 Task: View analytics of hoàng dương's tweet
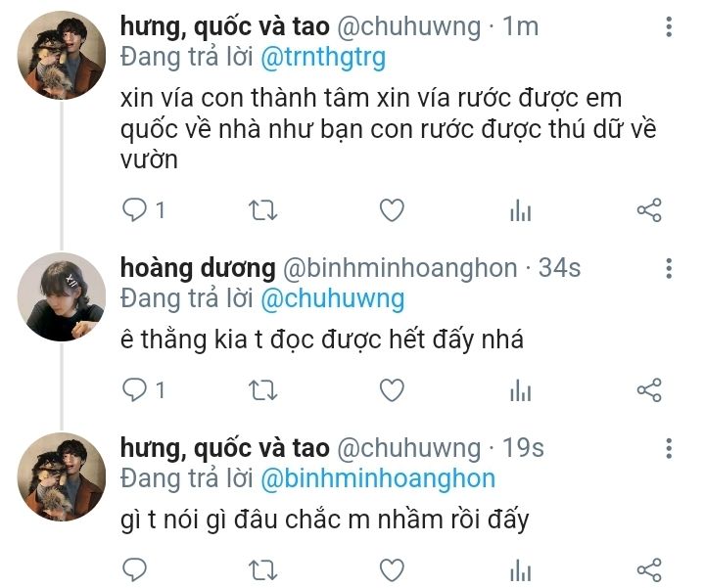point(520,391)
